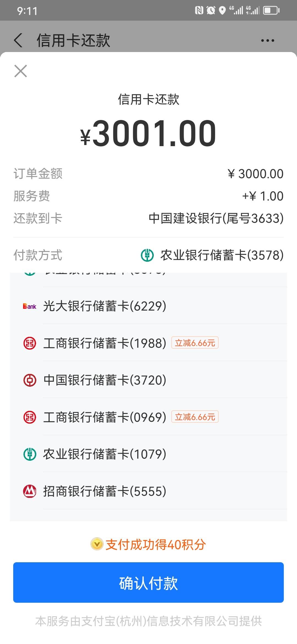Click the ICBC logo for card 1988

[x=30, y=343]
